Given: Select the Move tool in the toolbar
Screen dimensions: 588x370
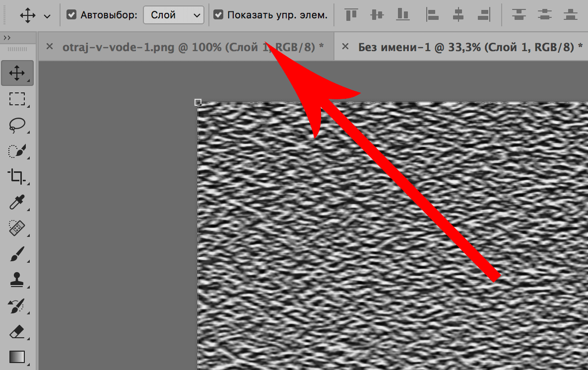Looking at the screenshot, I should tap(17, 74).
